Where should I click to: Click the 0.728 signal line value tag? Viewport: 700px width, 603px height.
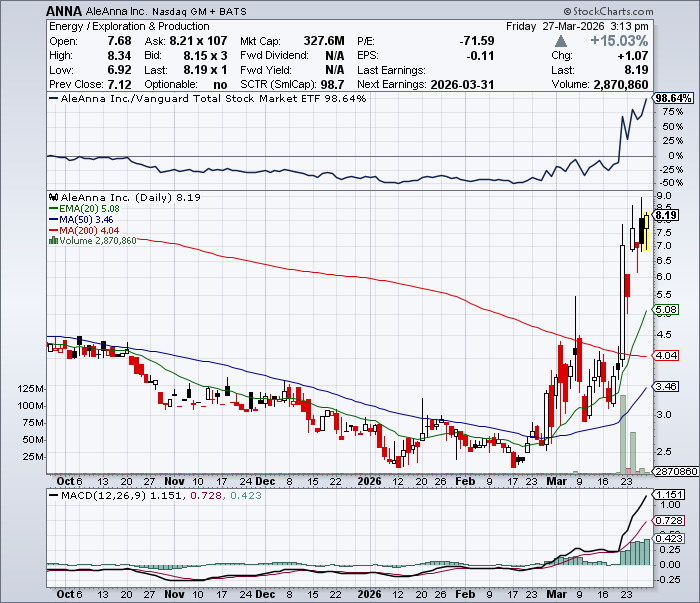pos(668,520)
